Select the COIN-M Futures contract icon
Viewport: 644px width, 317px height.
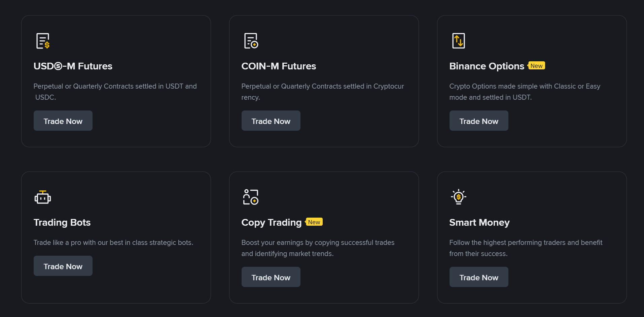[x=250, y=40]
